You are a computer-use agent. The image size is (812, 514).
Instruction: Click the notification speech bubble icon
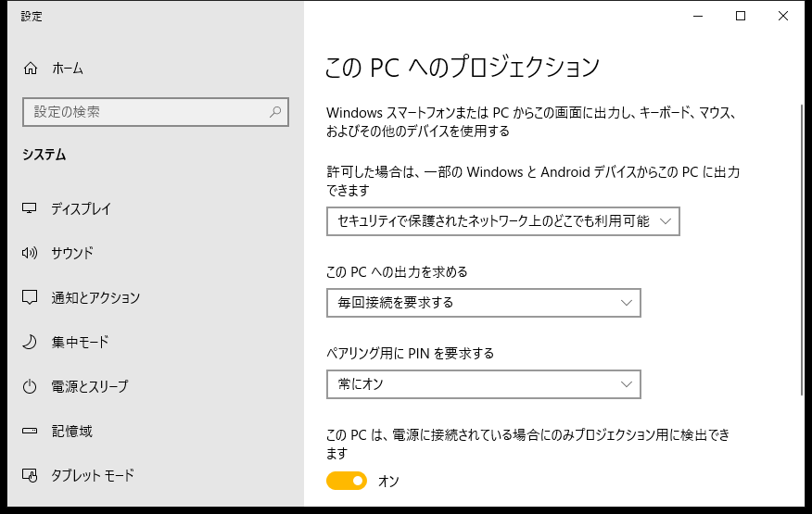point(30,297)
